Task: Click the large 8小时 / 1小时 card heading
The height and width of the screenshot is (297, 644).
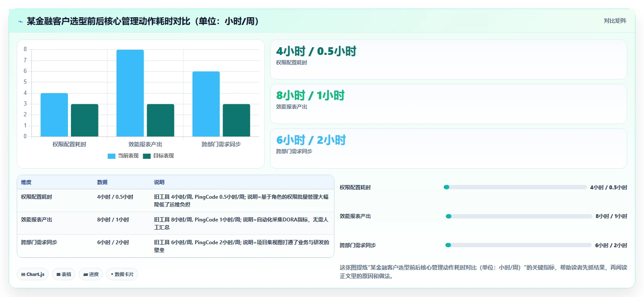Action: (310, 96)
